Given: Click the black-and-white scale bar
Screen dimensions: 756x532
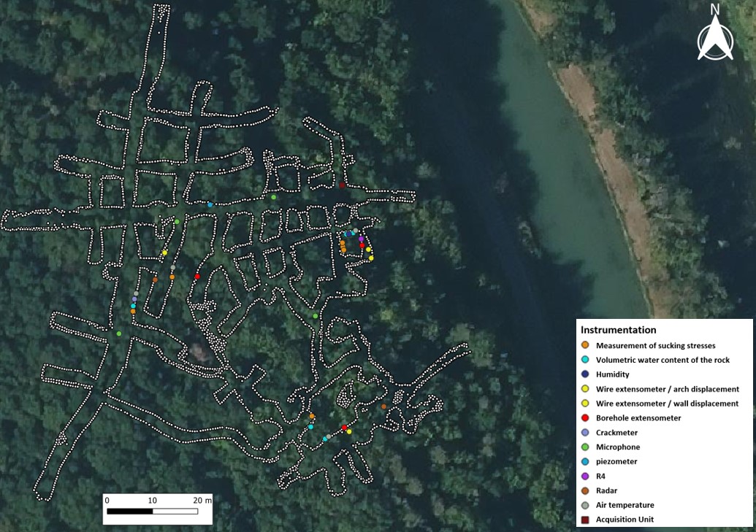Looking at the screenshot, I should point(153,512).
